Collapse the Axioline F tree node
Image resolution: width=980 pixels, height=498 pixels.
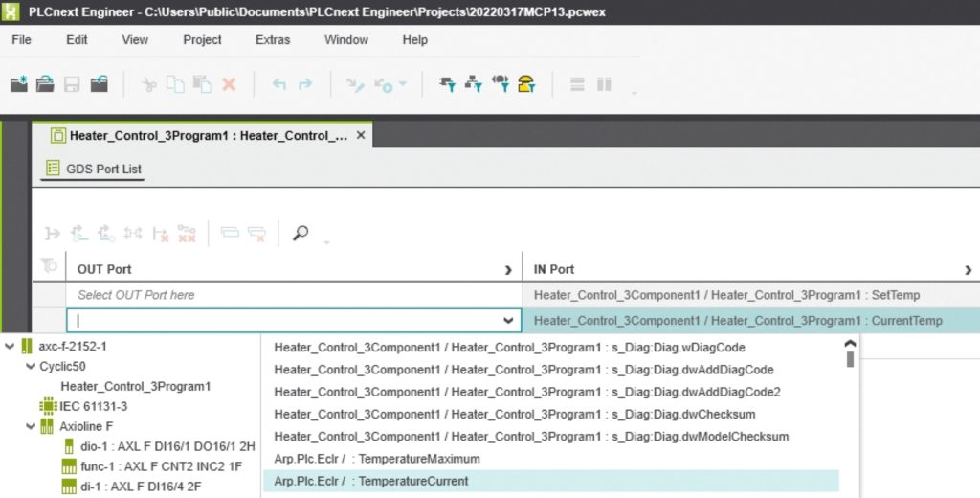(x=30, y=426)
